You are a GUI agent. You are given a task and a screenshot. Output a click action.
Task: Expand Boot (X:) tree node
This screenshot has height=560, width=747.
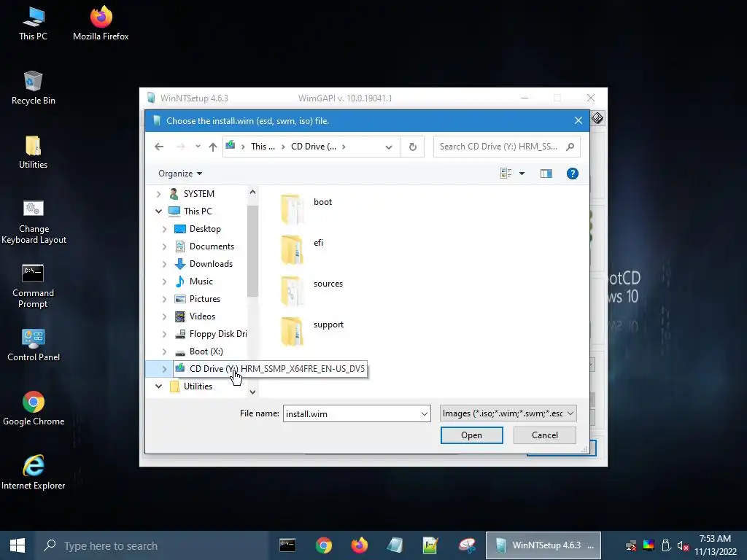pos(164,351)
